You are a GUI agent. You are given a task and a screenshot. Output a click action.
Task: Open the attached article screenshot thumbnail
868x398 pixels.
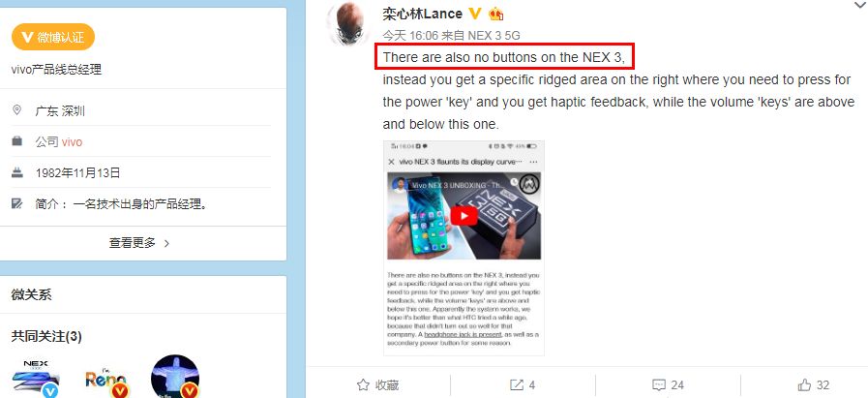point(464,248)
